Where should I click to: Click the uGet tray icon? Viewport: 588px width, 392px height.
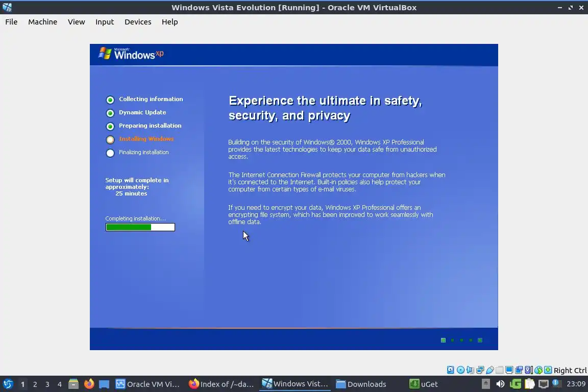[x=515, y=384]
